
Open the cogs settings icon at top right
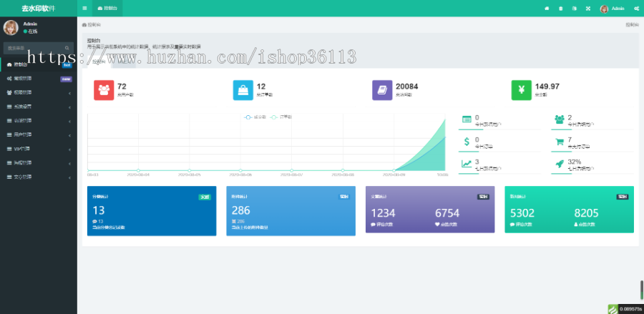click(636, 8)
